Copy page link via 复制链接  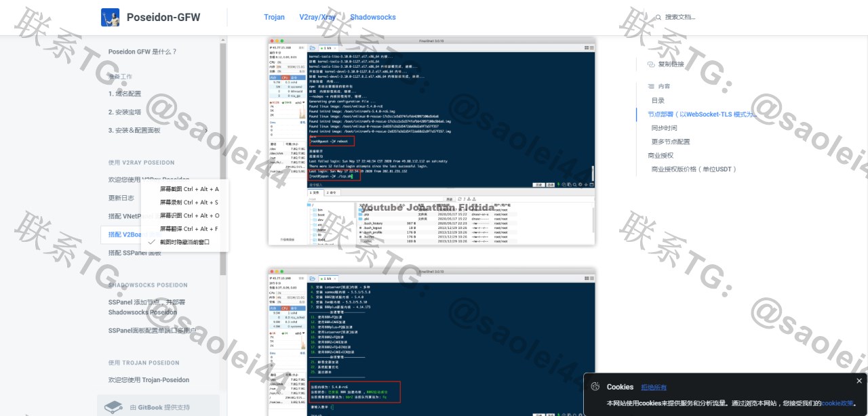click(671, 64)
